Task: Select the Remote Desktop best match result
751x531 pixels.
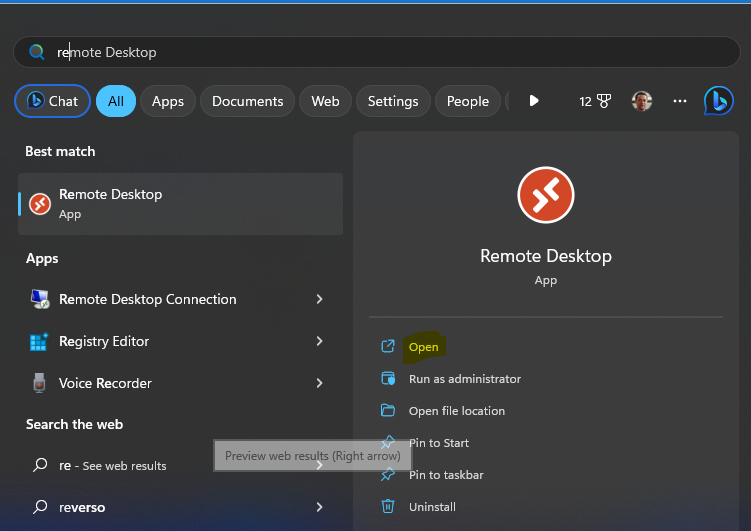Action: point(181,204)
